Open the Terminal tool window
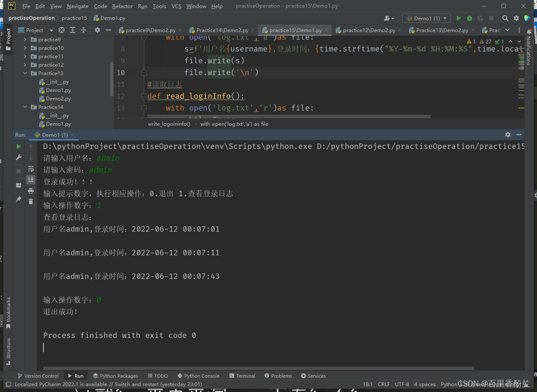Image resolution: width=537 pixels, height=392 pixels. click(242, 376)
